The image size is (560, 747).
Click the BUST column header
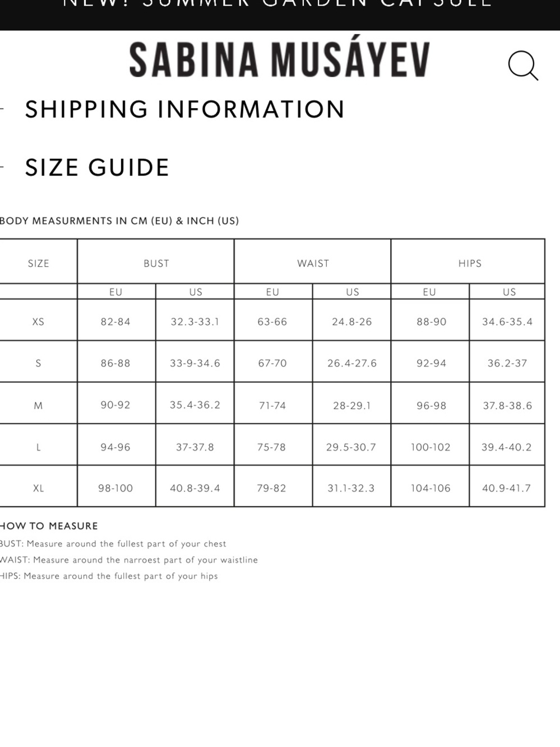pos(156,263)
